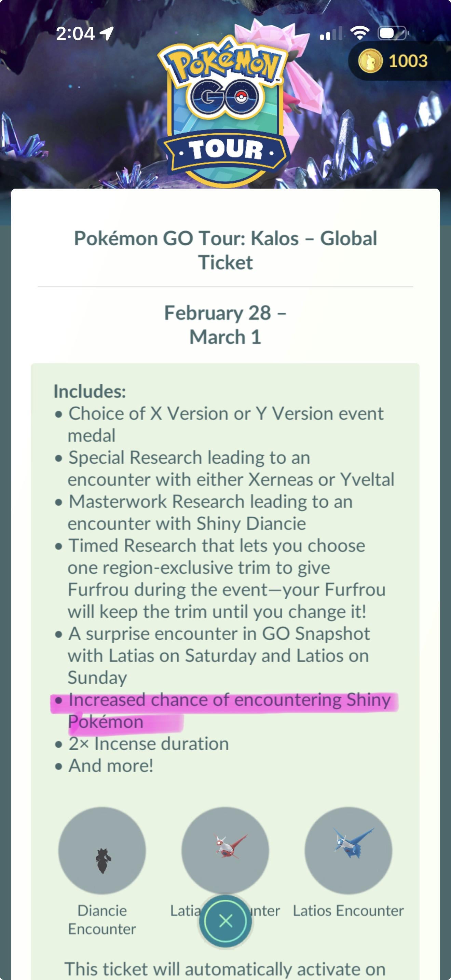
Task: Tap the February 28 – March 1 date
Action: click(225, 325)
